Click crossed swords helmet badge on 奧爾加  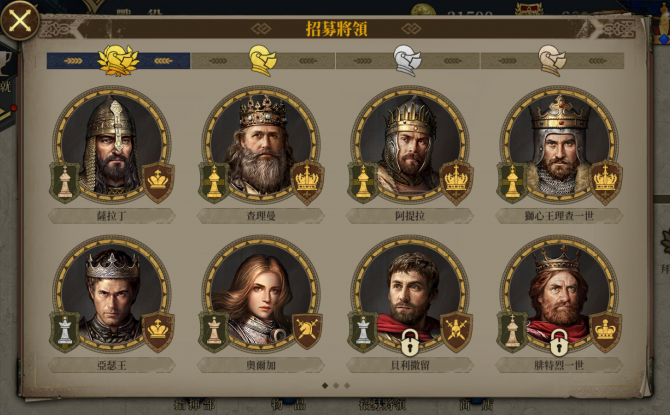(x=307, y=331)
